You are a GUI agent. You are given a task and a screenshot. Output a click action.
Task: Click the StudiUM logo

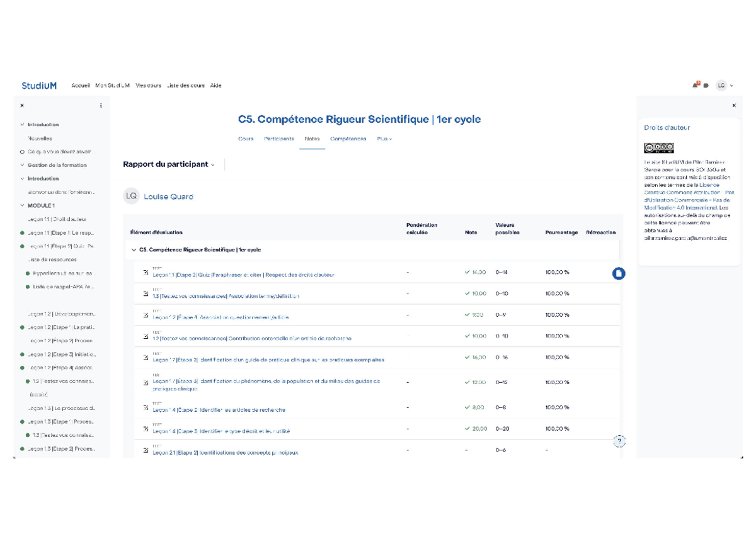[x=39, y=86]
